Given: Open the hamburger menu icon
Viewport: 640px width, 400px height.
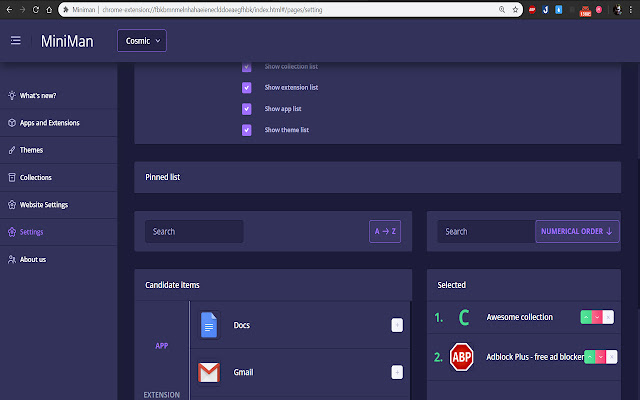Looking at the screenshot, I should 16,40.
